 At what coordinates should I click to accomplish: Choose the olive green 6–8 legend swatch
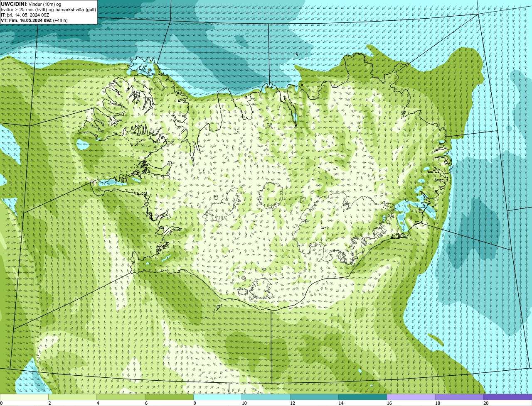point(169,397)
